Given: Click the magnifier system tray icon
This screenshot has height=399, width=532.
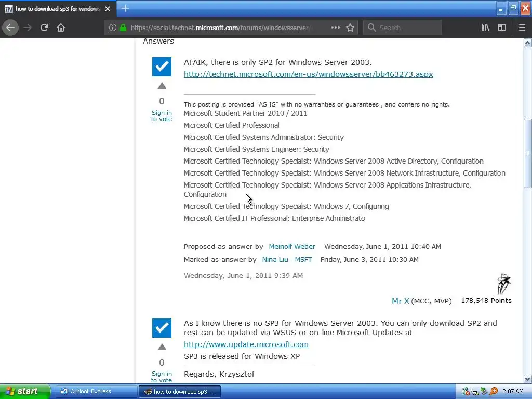Looking at the screenshot, I should point(494,392).
